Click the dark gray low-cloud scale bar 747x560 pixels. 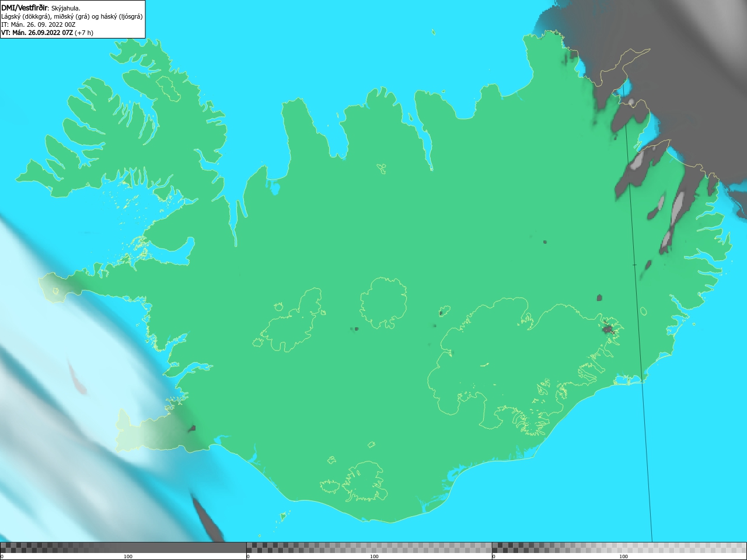123,547
